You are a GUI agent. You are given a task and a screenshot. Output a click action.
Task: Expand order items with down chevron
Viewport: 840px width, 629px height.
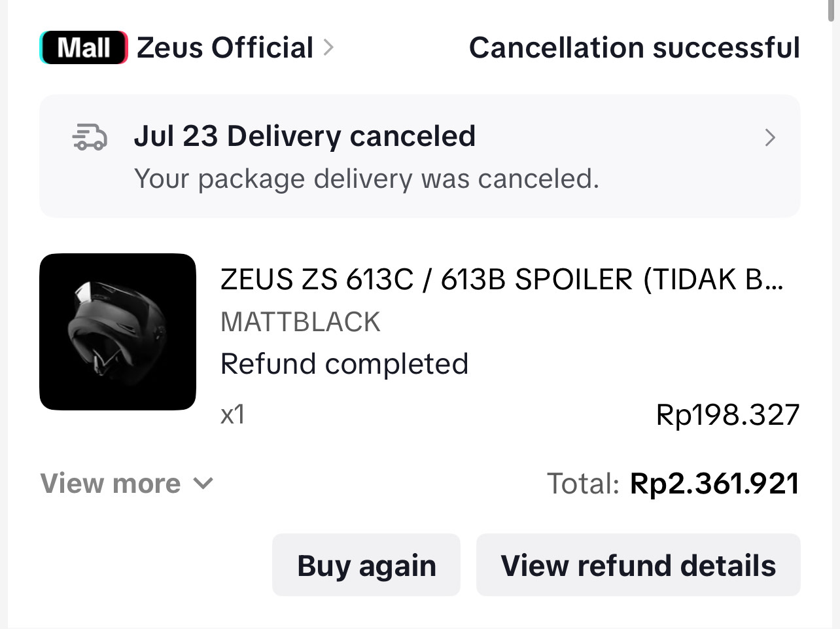(x=204, y=484)
